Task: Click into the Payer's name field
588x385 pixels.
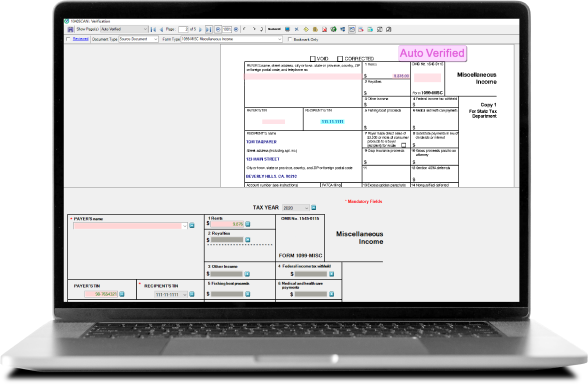Action: pyautogui.click(x=130, y=226)
